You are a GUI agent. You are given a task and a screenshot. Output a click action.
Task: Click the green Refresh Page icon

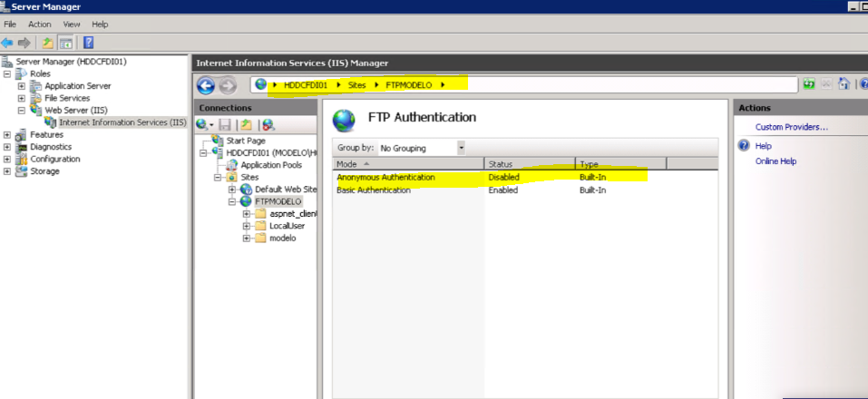pos(809,84)
